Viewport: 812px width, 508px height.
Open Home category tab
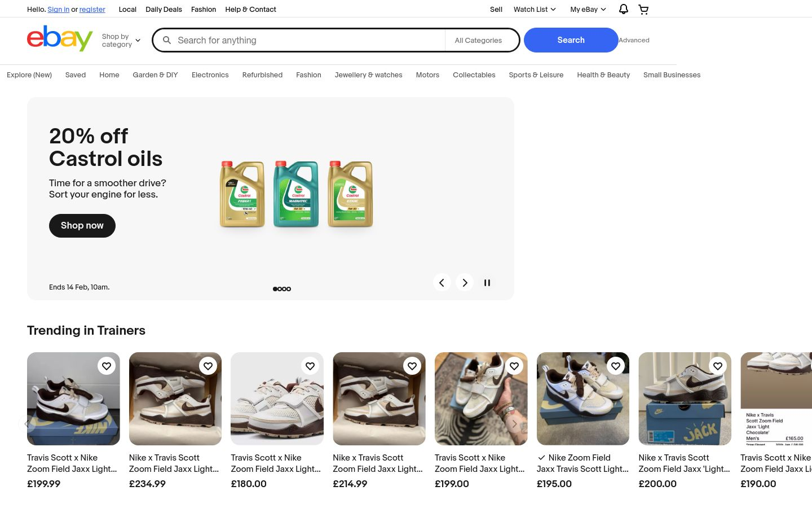109,75
